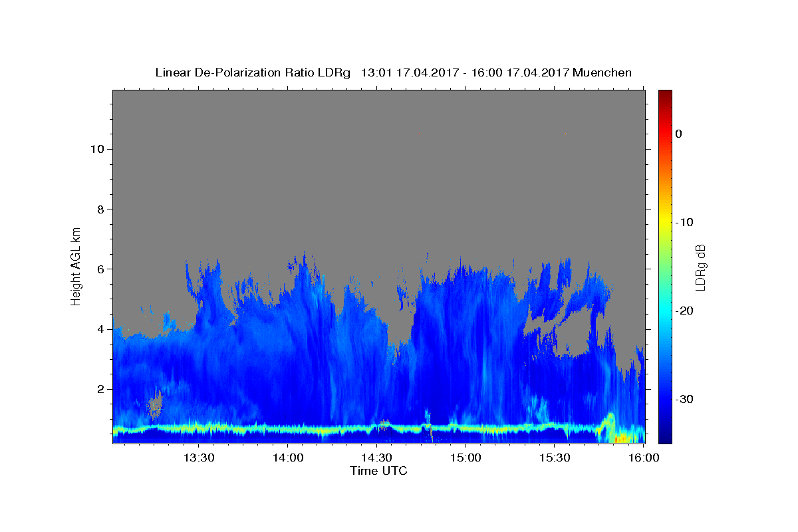This screenshot has width=798, height=532.
Task: Click the 15:00 time axis label
Action: (x=465, y=458)
